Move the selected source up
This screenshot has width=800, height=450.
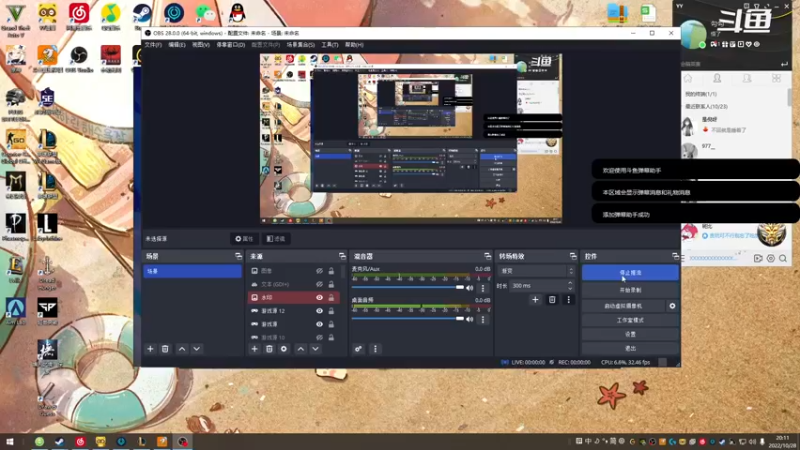(x=301, y=349)
